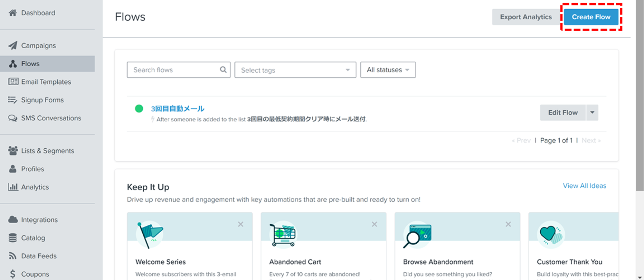The height and width of the screenshot is (280, 644).
Task: Open the 3回目自動メール flow link
Action: (x=178, y=109)
